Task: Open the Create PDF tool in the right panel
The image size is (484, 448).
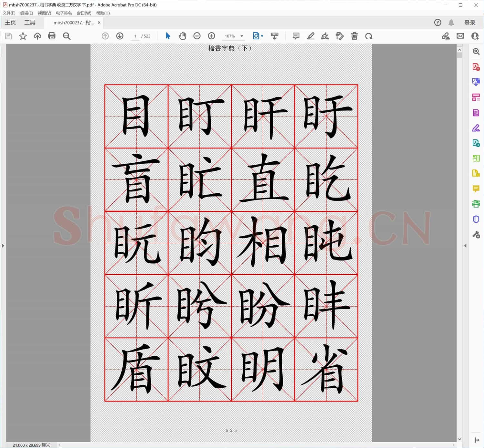Action: (476, 67)
